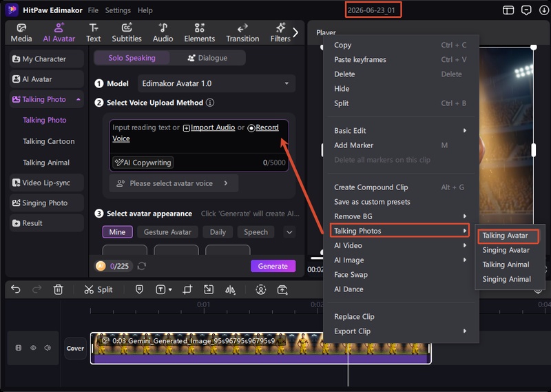551x392 pixels.
Task: Click the export frame icon in timeline toolbar
Action: (282, 289)
